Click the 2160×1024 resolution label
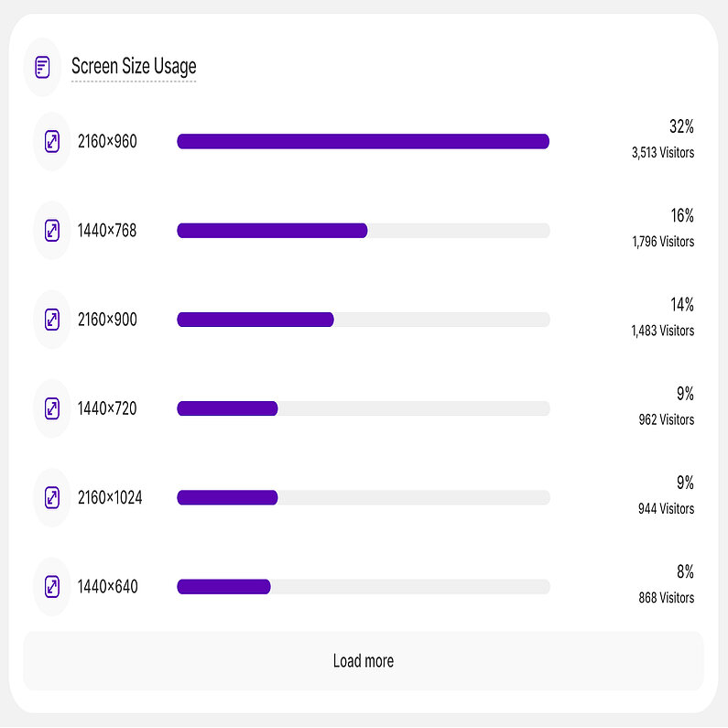 point(110,498)
